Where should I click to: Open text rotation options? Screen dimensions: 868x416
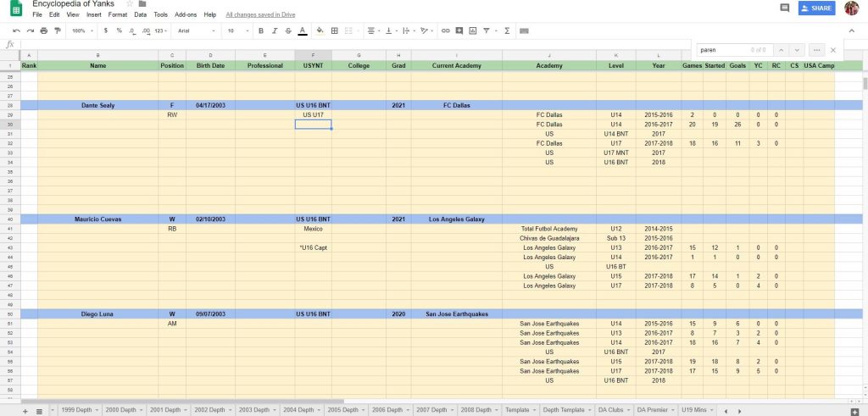pos(426,31)
